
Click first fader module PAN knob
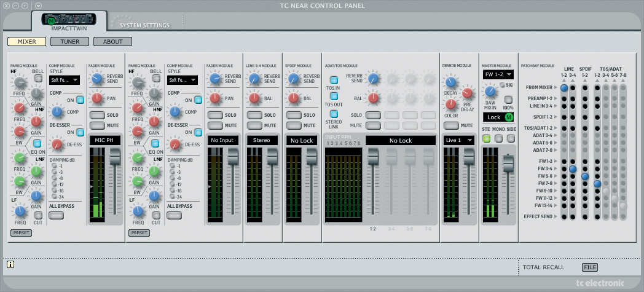96,98
